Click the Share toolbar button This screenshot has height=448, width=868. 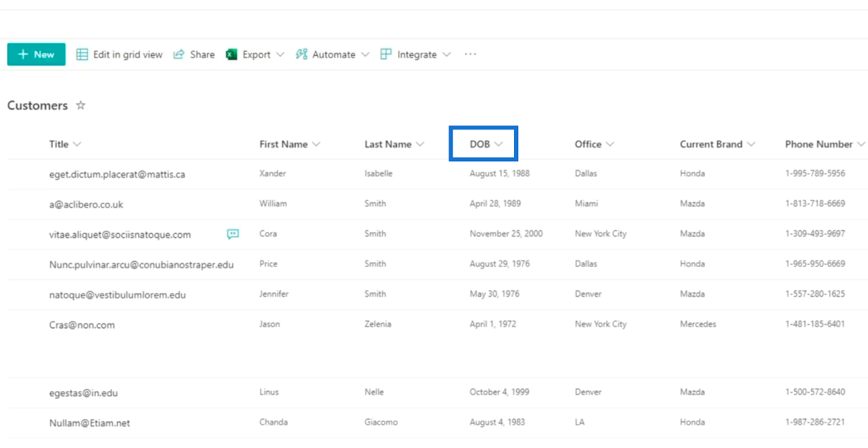point(194,54)
